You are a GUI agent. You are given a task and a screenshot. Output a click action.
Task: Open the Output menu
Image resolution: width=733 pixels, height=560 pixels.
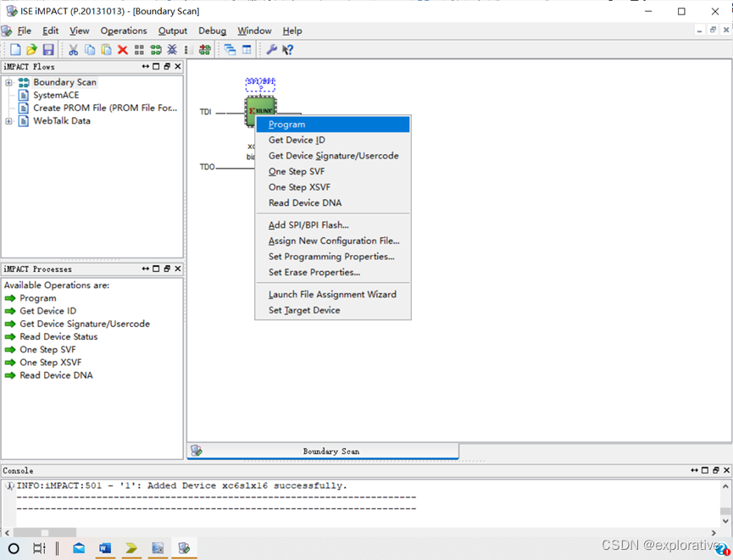click(x=173, y=30)
